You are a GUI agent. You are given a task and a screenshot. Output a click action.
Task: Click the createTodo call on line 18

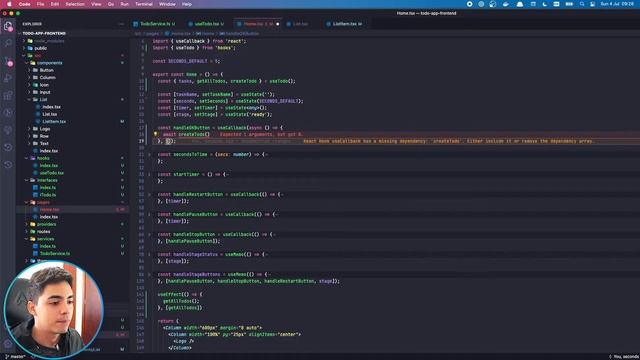(194, 134)
